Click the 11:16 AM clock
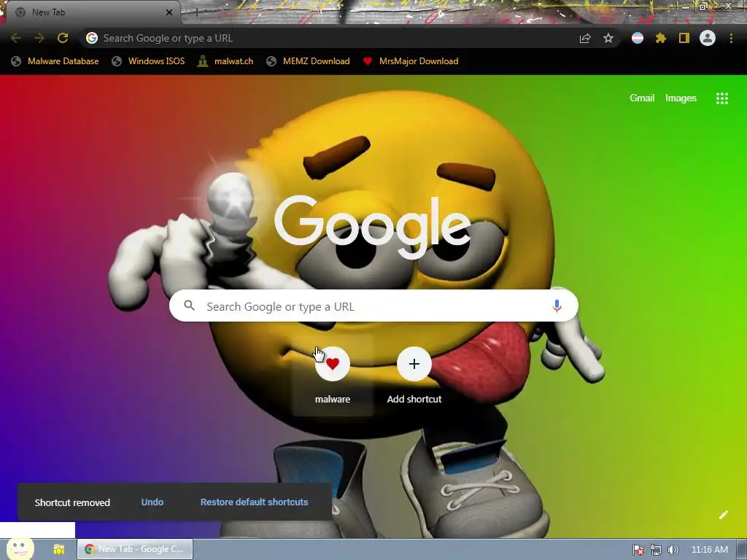Viewport: 747px width, 560px height. coord(709,550)
